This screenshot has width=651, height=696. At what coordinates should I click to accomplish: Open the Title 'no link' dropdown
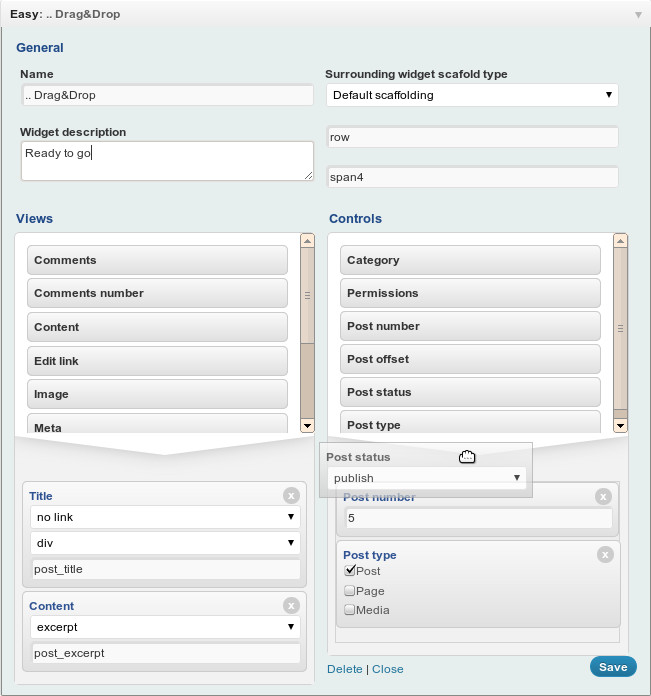coord(165,517)
